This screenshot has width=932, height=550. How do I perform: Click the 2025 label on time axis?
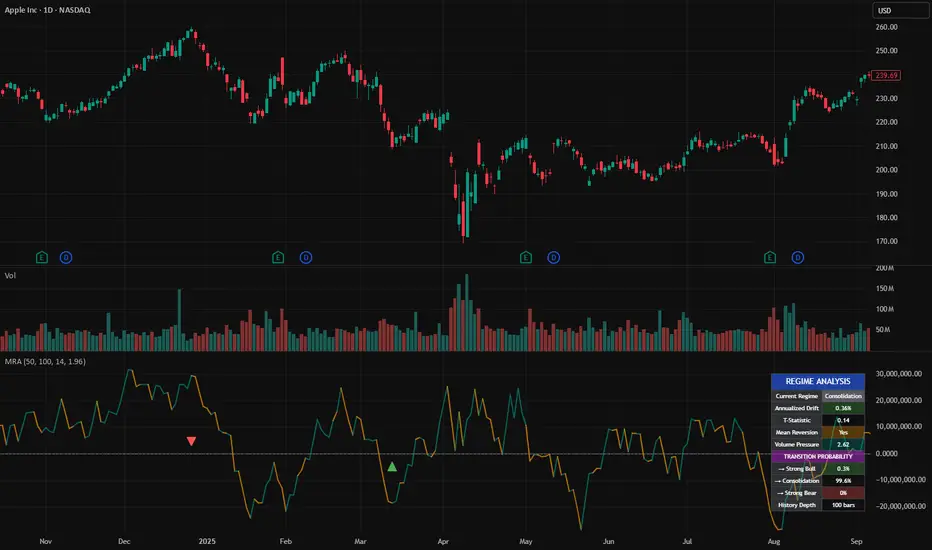point(207,541)
